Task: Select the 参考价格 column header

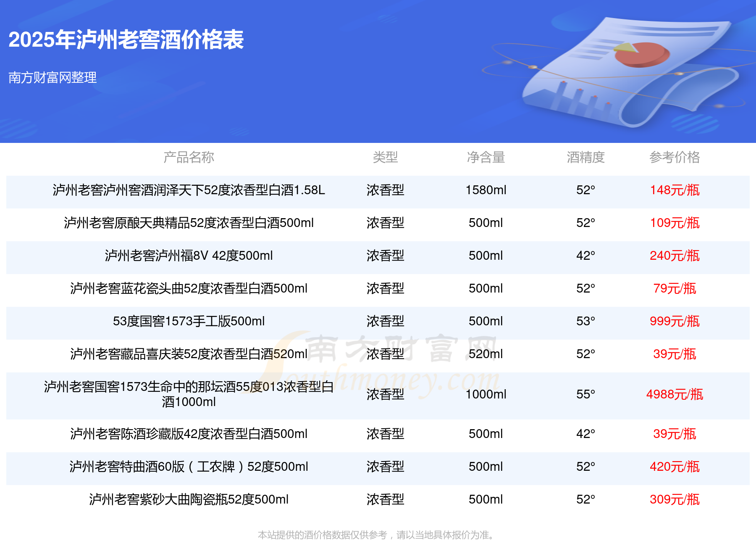Action: coord(675,157)
